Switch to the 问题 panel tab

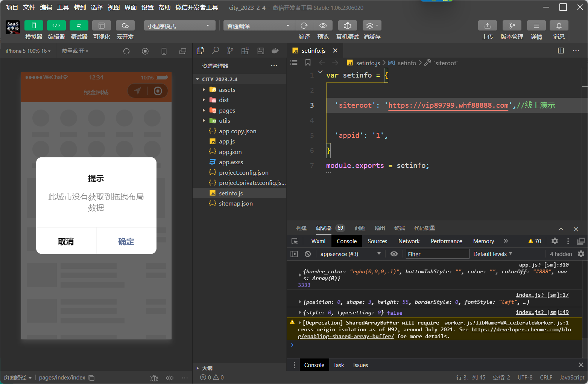pos(360,228)
